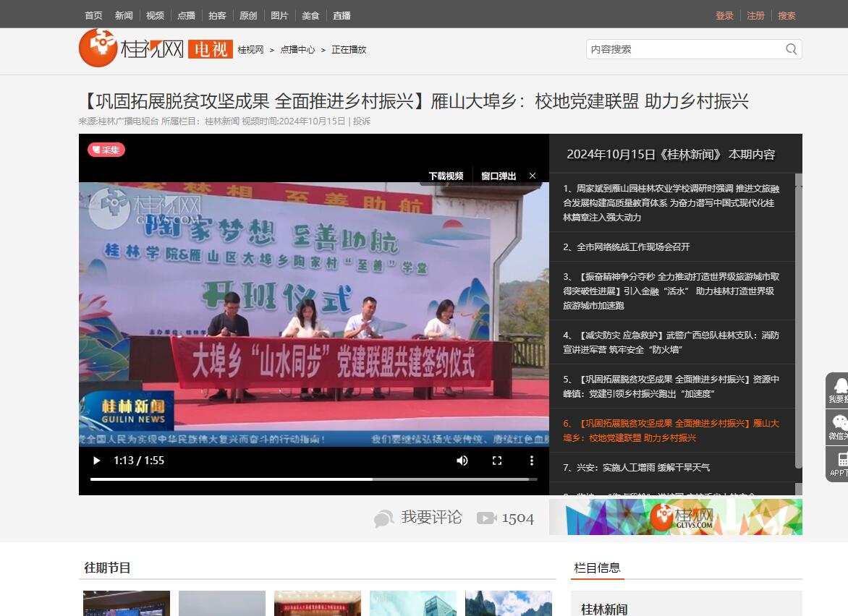
Task: Click the search magnifier icon
Action: click(x=791, y=49)
